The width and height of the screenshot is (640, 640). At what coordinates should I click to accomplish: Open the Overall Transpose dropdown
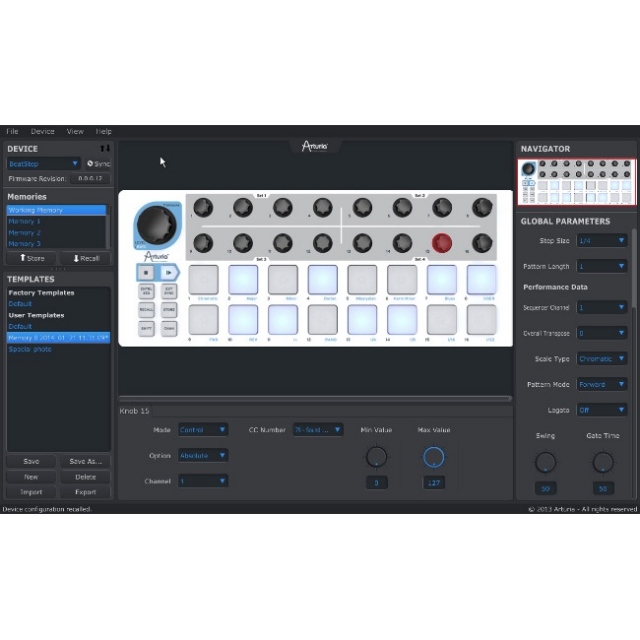pyautogui.click(x=602, y=333)
